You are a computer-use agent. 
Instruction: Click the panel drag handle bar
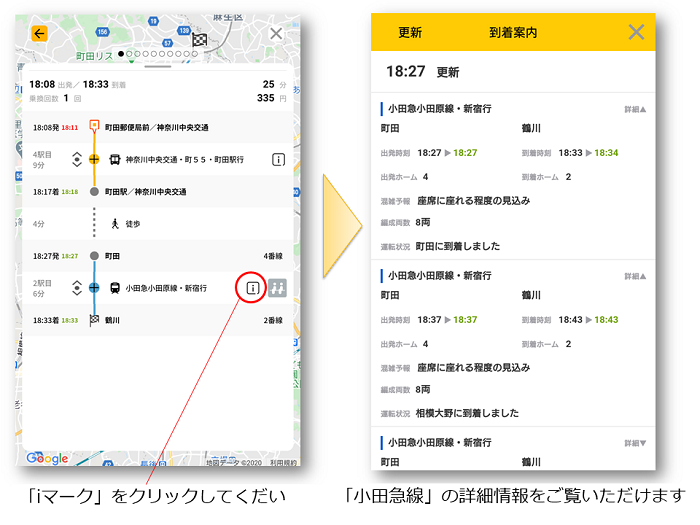tap(158, 67)
